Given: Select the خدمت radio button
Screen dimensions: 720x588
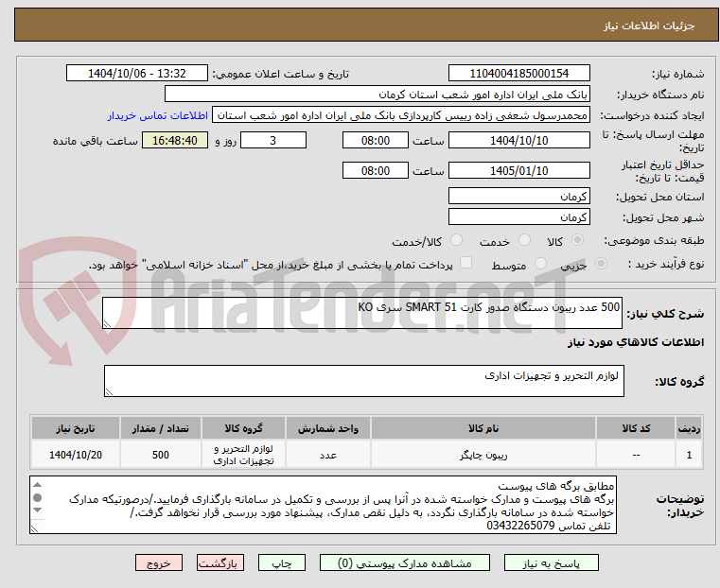Looking at the screenshot, I should (x=524, y=240).
